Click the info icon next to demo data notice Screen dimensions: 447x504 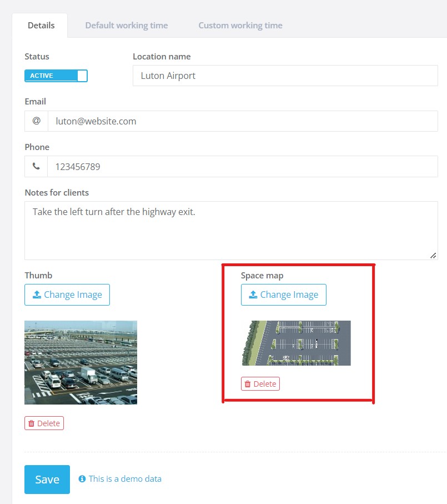pyautogui.click(x=82, y=479)
